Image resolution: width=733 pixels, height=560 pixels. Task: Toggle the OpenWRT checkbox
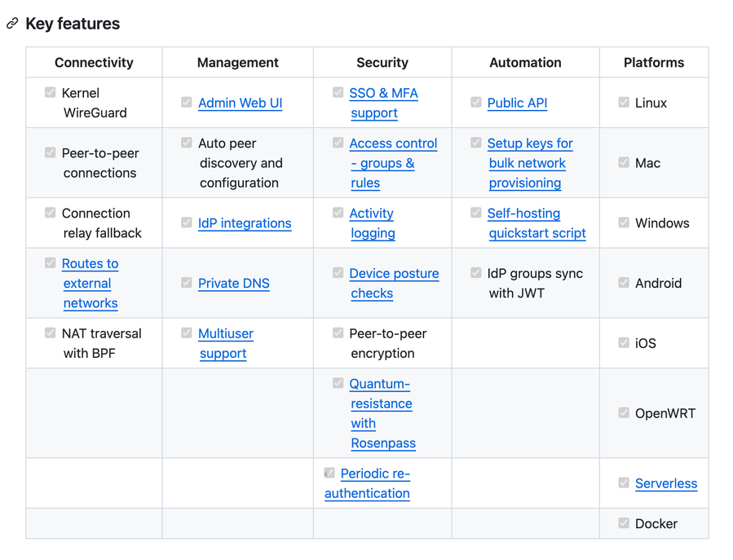pos(624,413)
